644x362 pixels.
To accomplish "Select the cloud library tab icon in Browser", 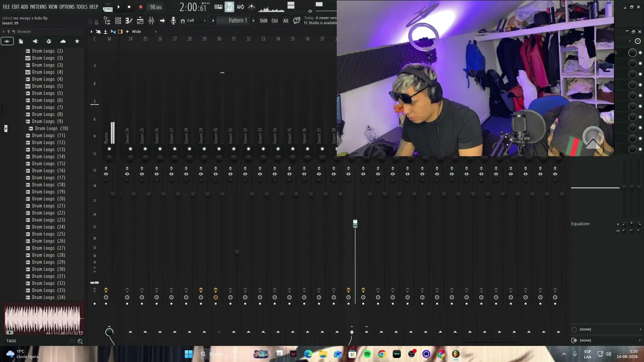I will pos(63,41).
